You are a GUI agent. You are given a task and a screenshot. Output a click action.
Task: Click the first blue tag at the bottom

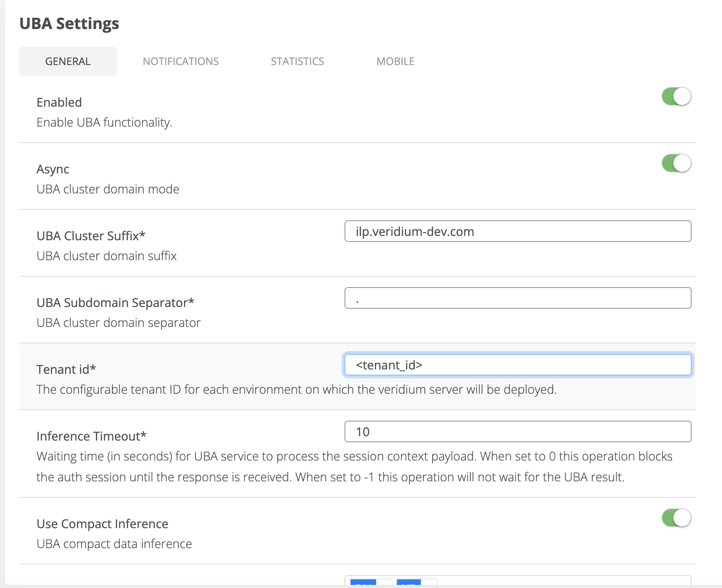(363, 582)
